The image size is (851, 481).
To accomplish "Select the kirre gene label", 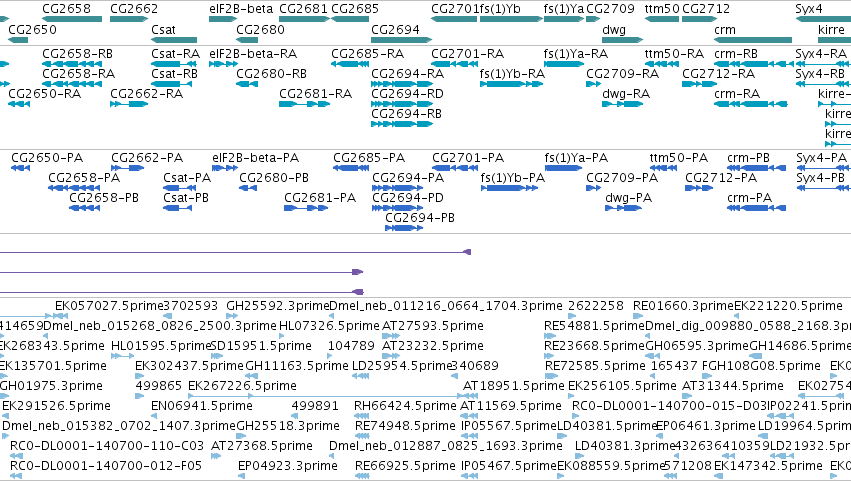I will point(831,30).
